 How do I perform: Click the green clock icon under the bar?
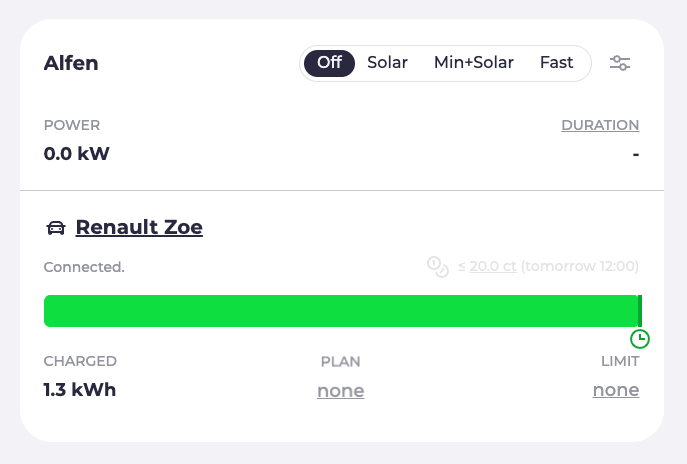pos(640,339)
